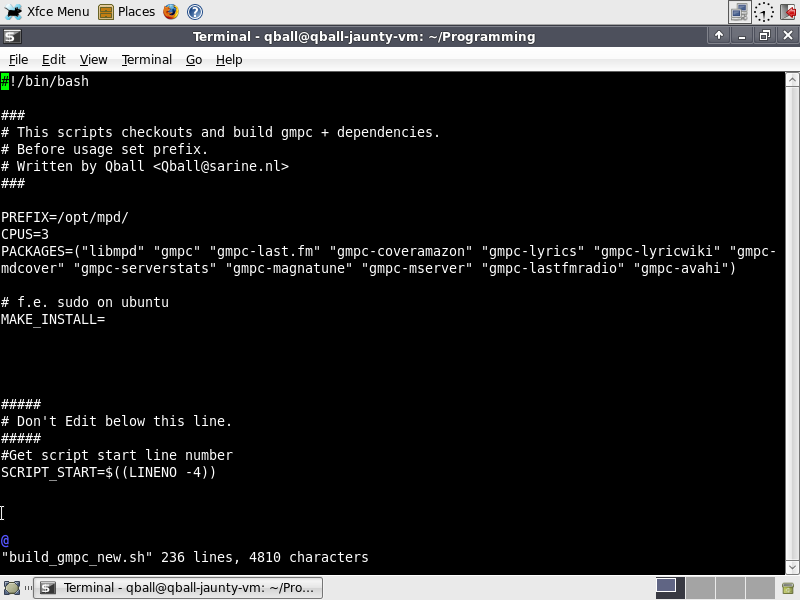Click the '# Before usage set prefix.' comment
Viewport: 800px width, 600px height.
[x=105, y=149]
